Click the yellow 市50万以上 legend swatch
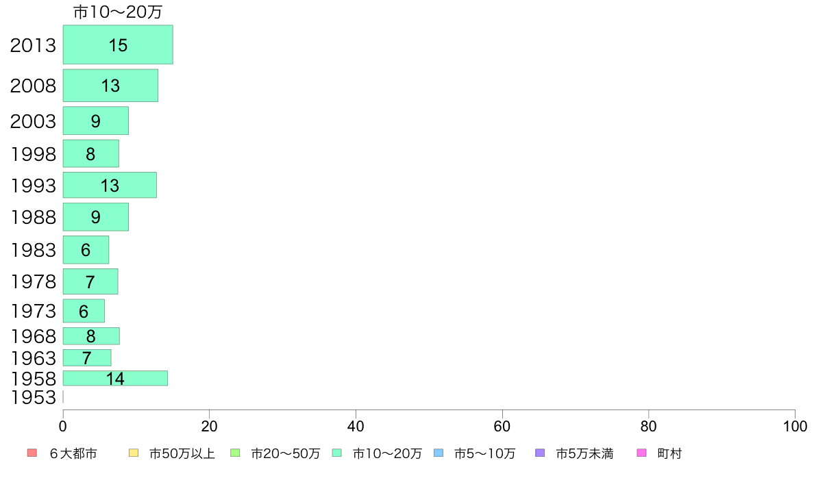This screenshot has width=814, height=504. point(134,453)
